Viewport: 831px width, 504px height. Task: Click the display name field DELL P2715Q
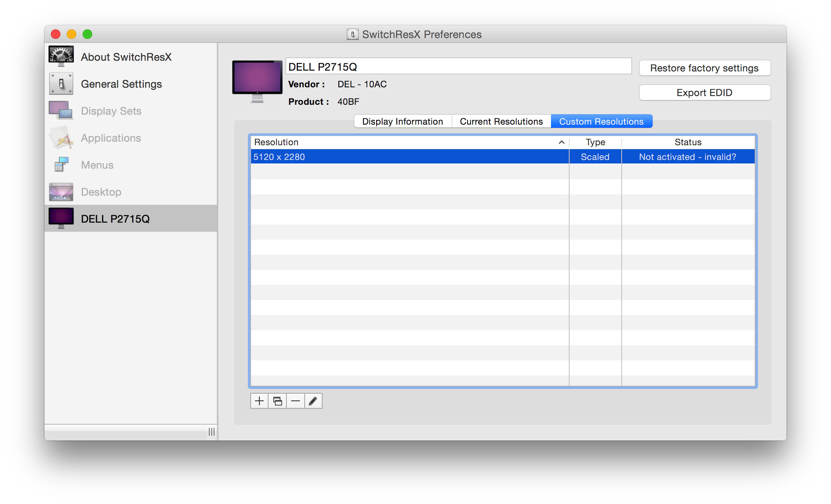click(459, 66)
